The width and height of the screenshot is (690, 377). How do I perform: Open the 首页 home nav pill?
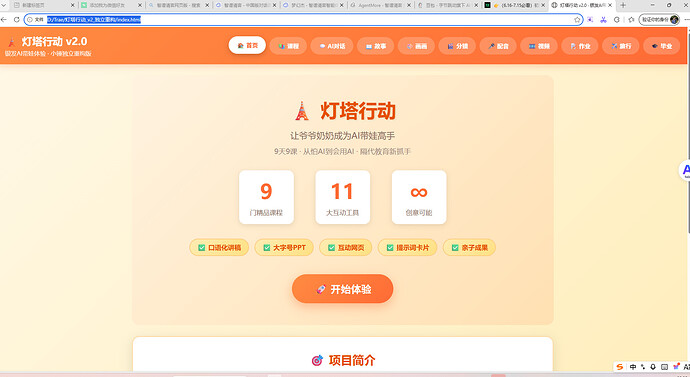coord(247,45)
